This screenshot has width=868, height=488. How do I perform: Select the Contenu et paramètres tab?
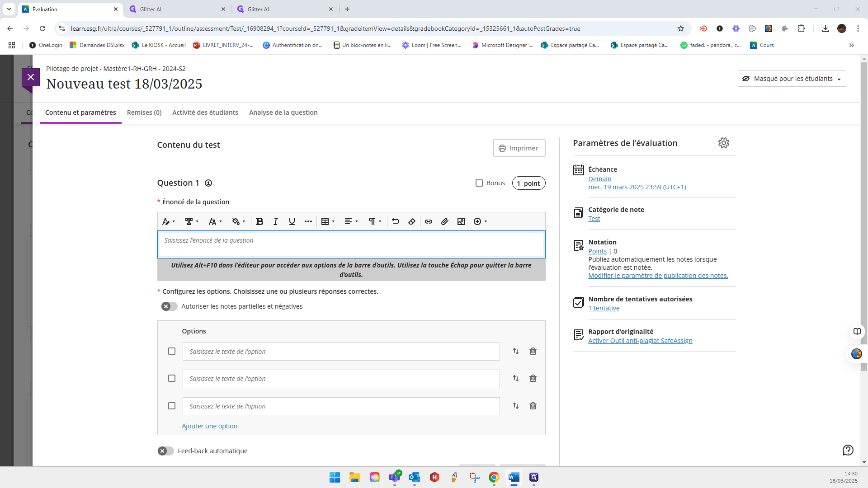click(80, 113)
